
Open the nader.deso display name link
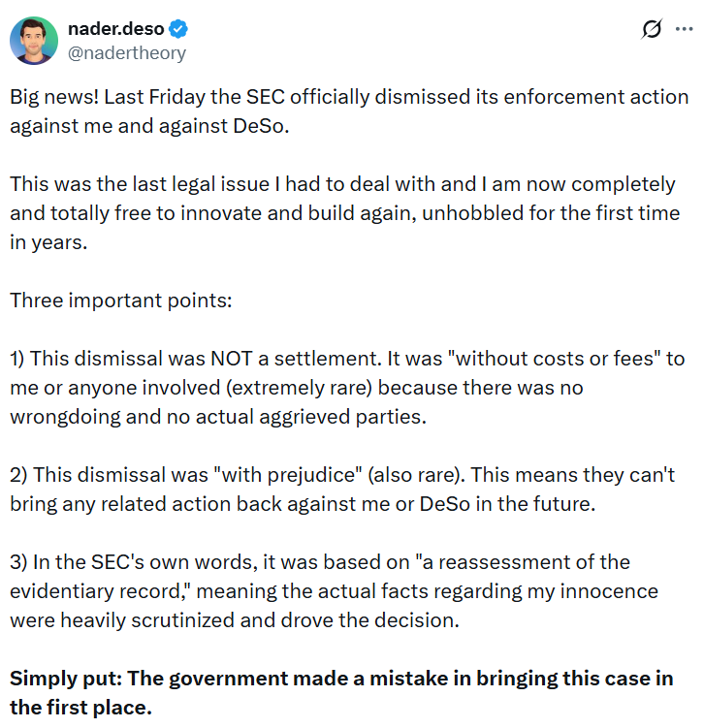[x=116, y=29]
